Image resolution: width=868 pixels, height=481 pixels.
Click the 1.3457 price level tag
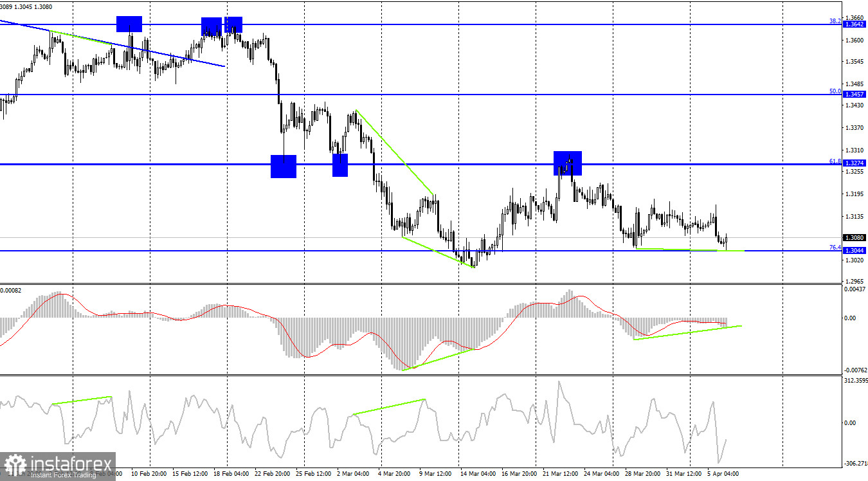[855, 95]
